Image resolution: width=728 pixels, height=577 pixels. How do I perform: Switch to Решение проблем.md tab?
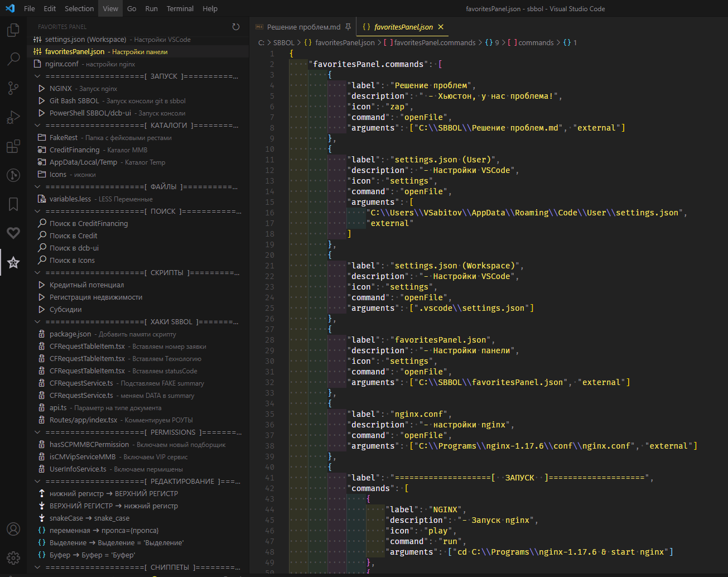click(303, 27)
